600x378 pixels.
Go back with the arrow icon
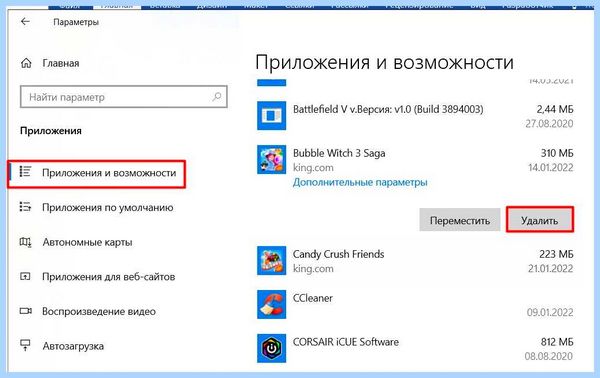tap(25, 22)
